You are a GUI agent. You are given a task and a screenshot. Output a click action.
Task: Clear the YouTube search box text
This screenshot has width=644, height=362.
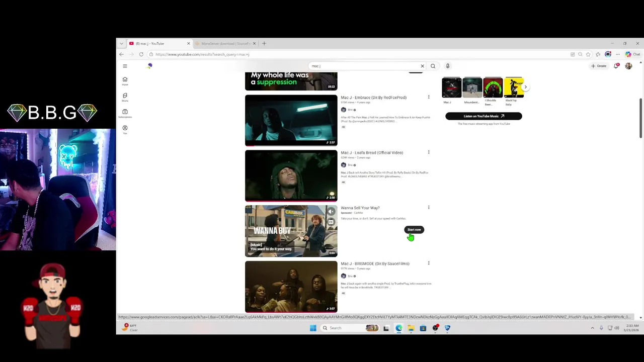(422, 66)
